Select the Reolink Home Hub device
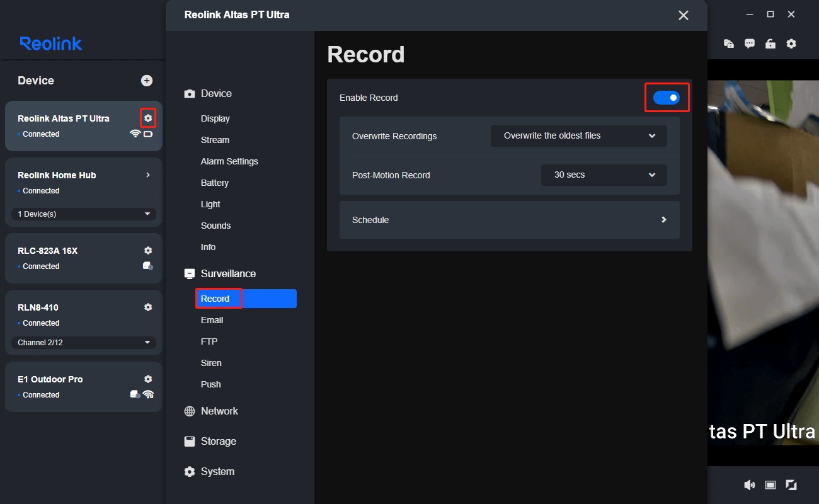This screenshot has width=819, height=504. (x=84, y=192)
